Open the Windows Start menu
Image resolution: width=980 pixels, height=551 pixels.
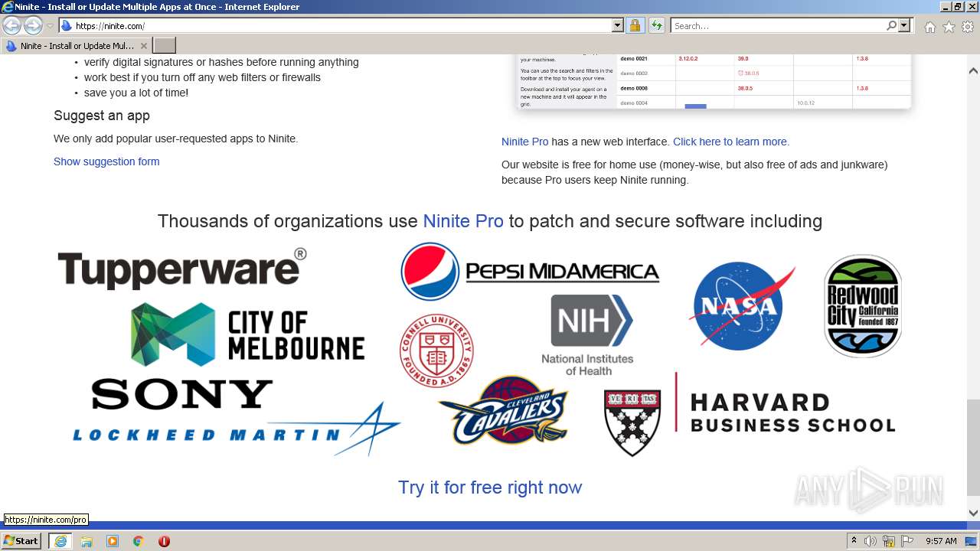[x=21, y=541]
